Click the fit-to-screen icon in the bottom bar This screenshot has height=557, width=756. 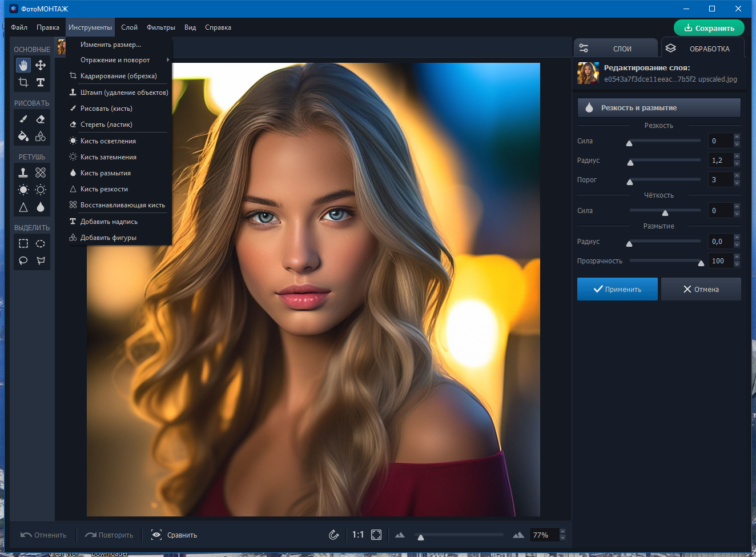click(x=376, y=535)
